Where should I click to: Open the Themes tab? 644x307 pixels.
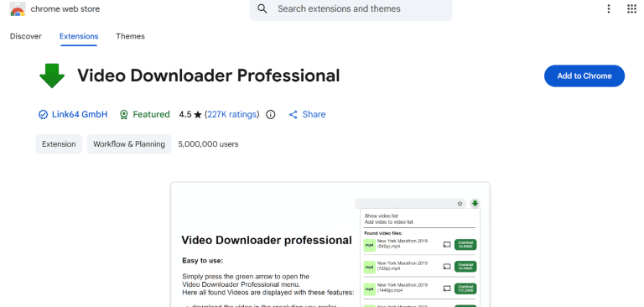pos(130,36)
